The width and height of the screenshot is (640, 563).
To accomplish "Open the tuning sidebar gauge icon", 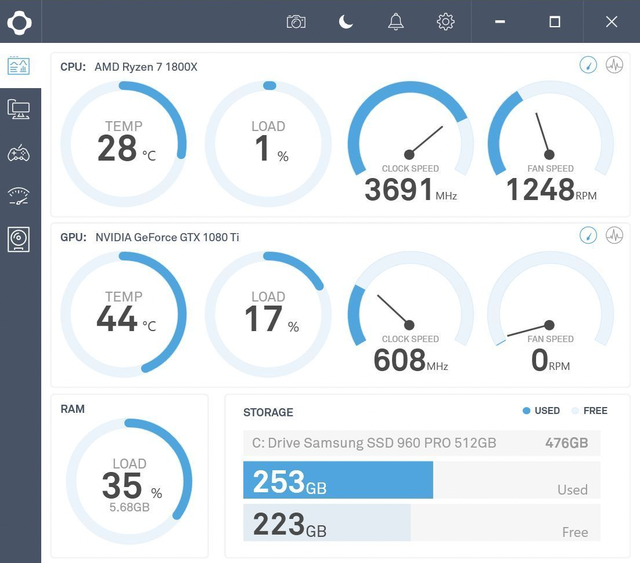I will point(20,195).
